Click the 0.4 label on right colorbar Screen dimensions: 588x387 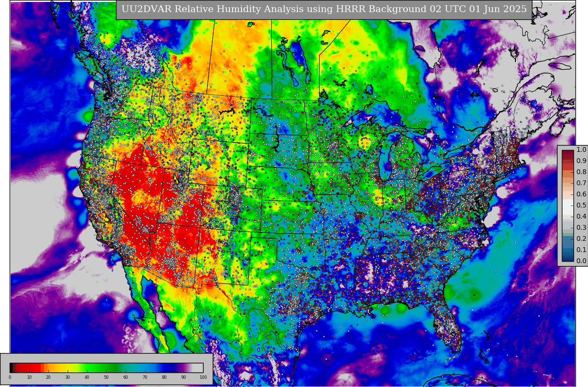[x=582, y=216]
